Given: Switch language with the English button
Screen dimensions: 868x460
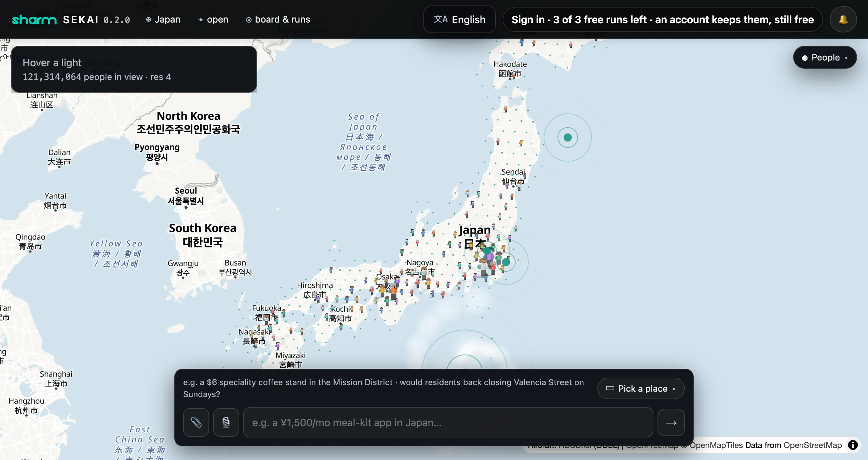Looking at the screenshot, I should 459,19.
